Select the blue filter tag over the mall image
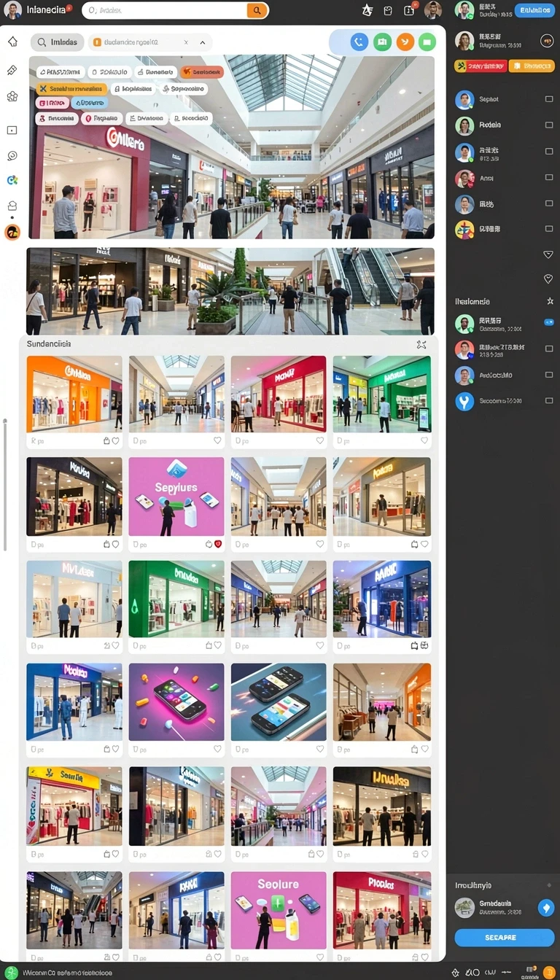Image resolution: width=560 pixels, height=980 pixels. 90,103
